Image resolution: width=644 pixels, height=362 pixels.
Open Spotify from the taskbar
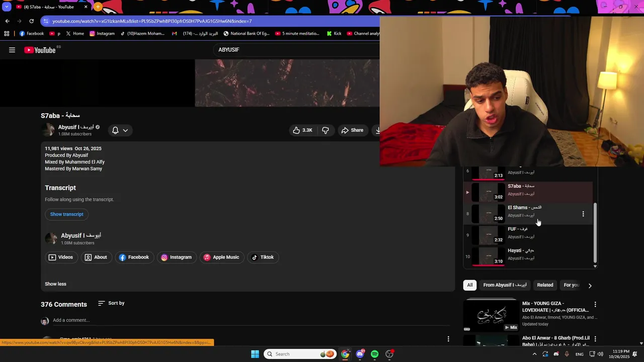point(374,354)
